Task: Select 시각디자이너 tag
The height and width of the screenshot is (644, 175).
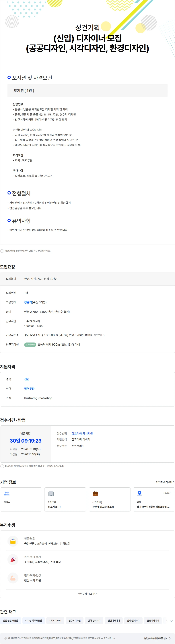Action: (x=55, y=620)
